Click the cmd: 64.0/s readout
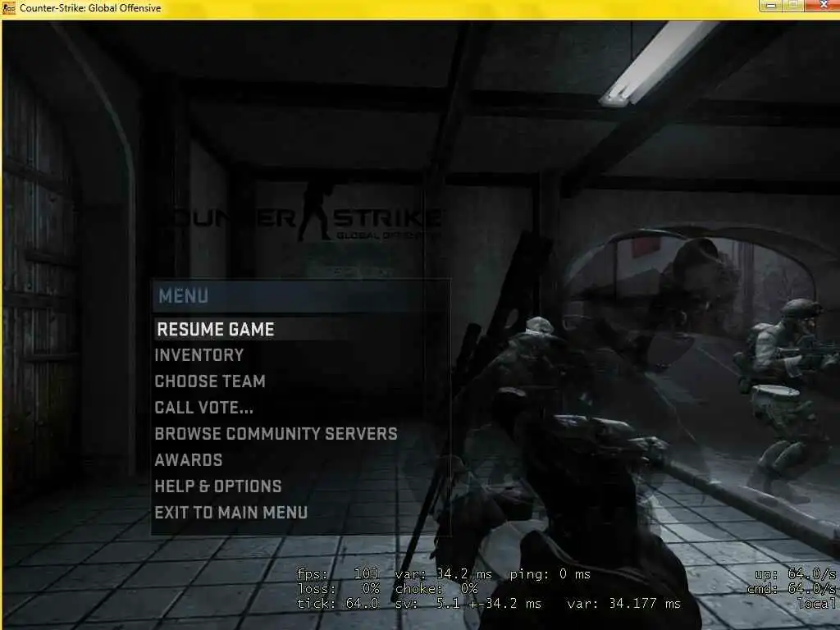 (x=792, y=589)
